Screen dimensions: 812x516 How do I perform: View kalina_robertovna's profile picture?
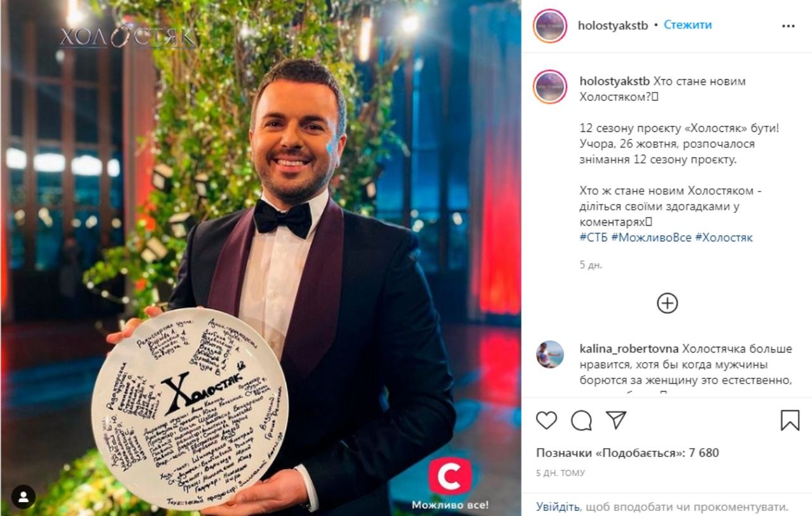[x=550, y=354]
